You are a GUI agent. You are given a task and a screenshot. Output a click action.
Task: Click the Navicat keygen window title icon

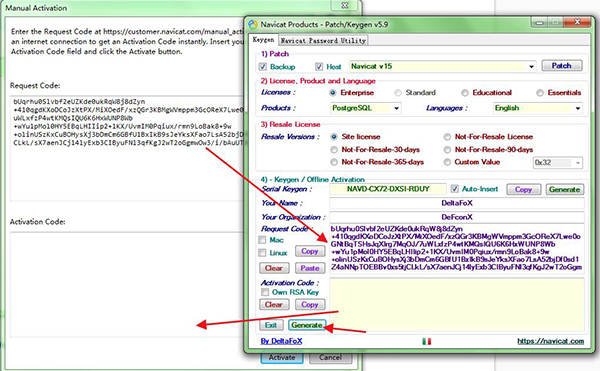(253, 24)
